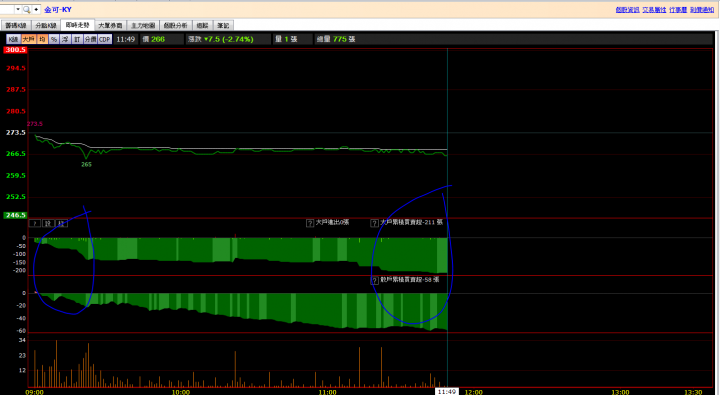Open the 設 settings box in the indicator panel
The height and width of the screenshot is (395, 720).
coord(48,223)
